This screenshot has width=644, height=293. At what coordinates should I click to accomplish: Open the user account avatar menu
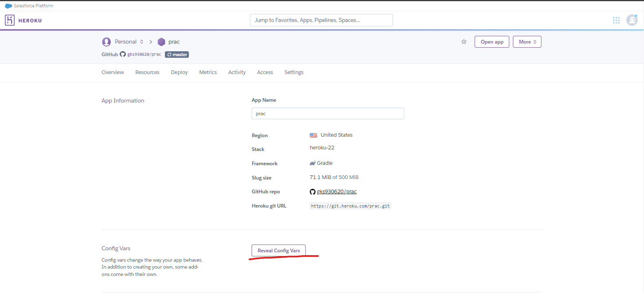[x=632, y=20]
